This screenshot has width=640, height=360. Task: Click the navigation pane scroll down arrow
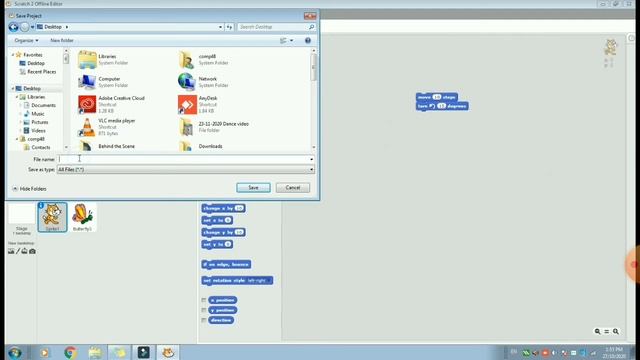pyautogui.click(x=66, y=147)
